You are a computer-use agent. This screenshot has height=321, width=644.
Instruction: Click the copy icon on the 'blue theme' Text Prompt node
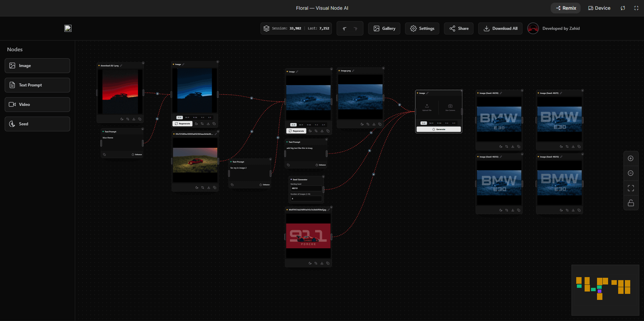(104, 154)
